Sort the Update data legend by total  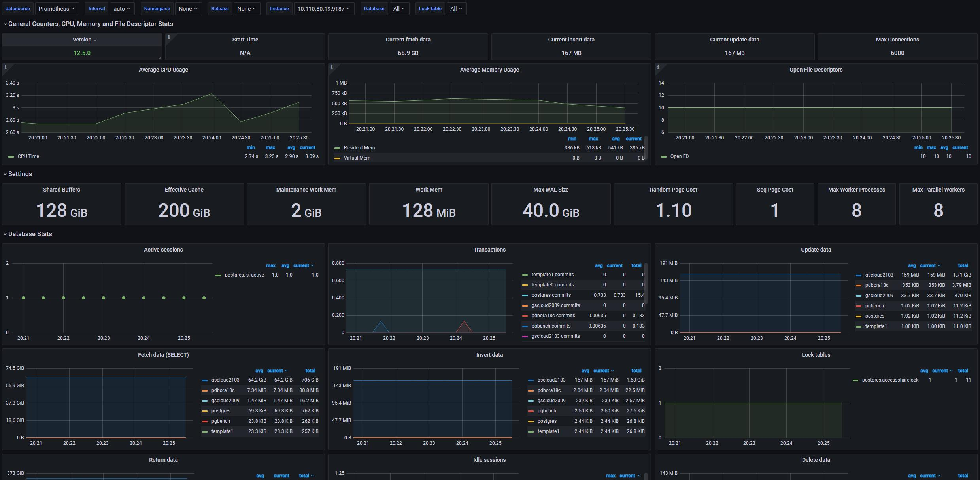tap(963, 265)
